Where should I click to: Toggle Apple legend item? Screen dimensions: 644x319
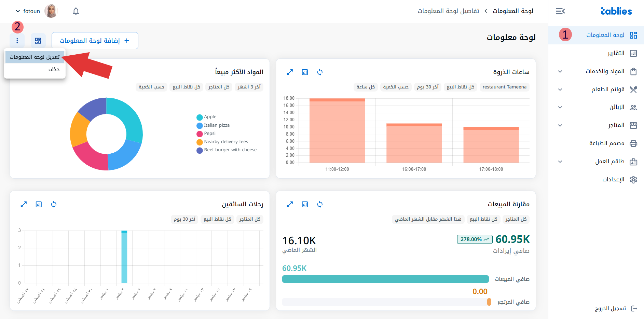pyautogui.click(x=206, y=117)
